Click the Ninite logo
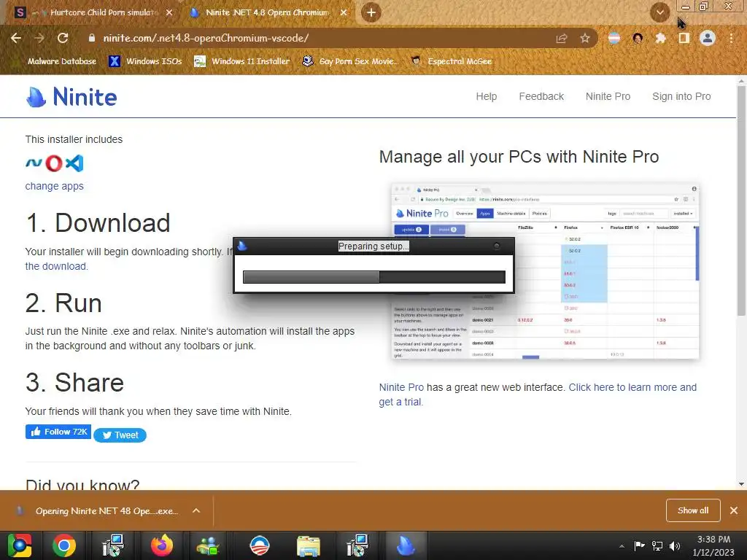 click(71, 97)
